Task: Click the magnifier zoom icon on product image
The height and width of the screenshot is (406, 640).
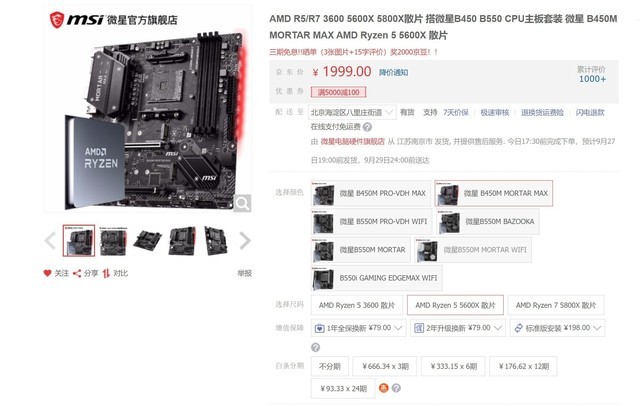Action: (242, 203)
